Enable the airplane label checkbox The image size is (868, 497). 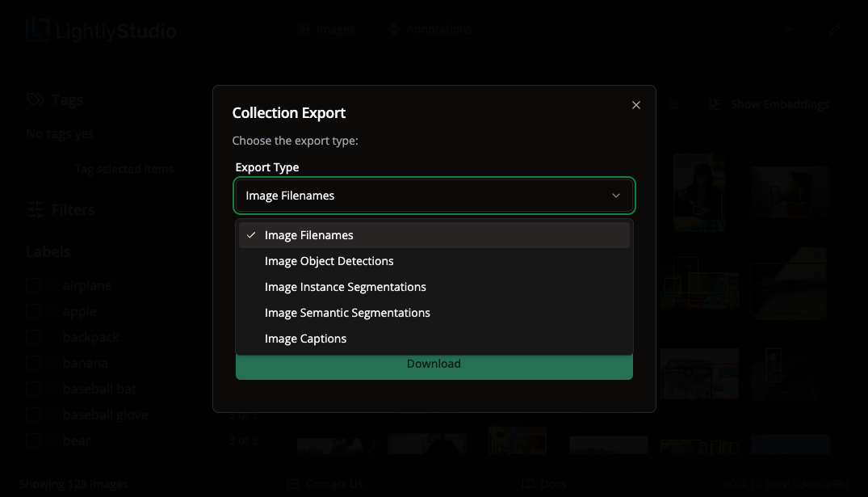tap(33, 285)
